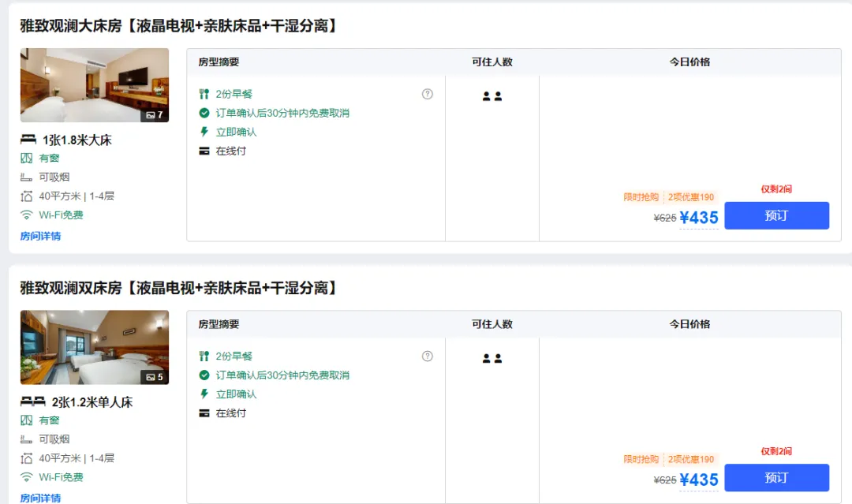Click the occupancy icon in twin room row

coord(492,358)
